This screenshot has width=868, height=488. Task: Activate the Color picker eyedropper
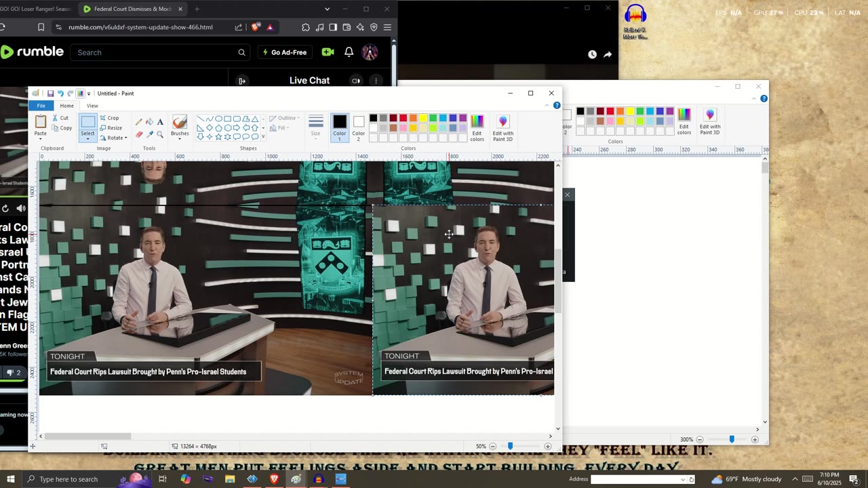(149, 134)
